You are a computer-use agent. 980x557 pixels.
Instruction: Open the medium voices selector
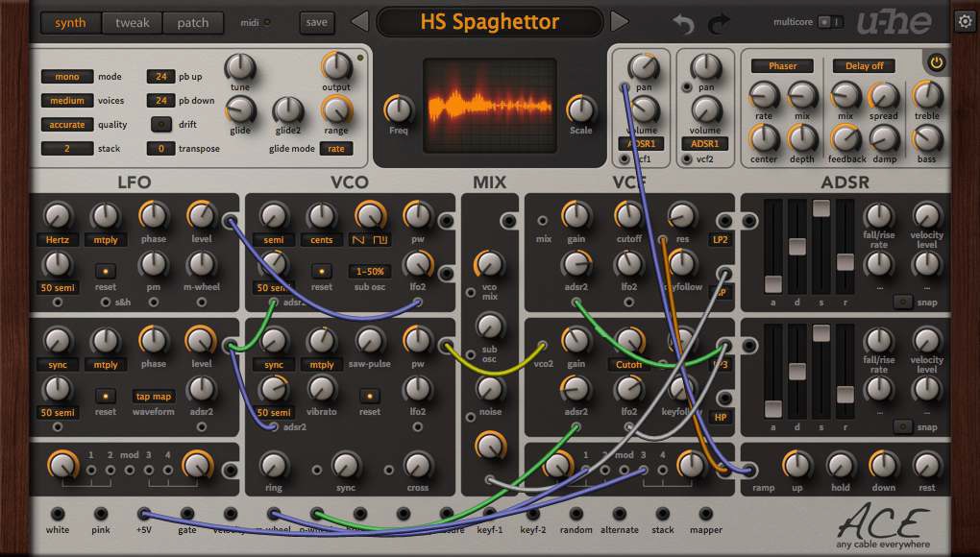point(67,101)
